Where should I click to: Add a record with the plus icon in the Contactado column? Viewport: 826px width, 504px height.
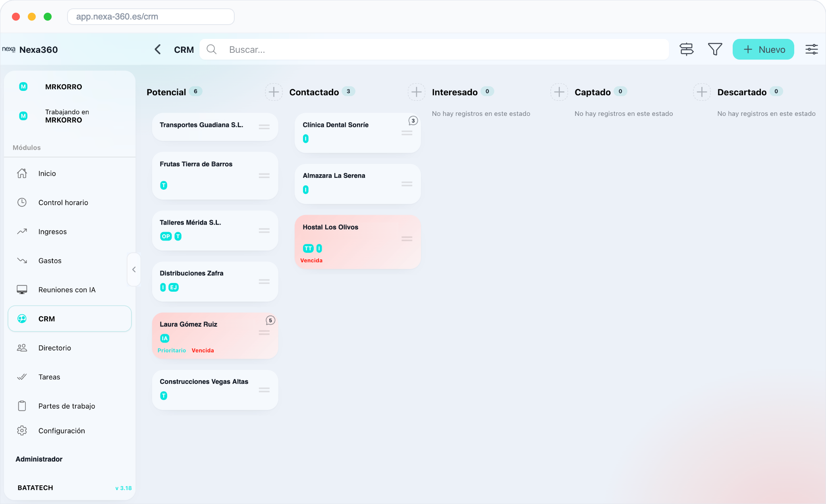[x=416, y=92]
